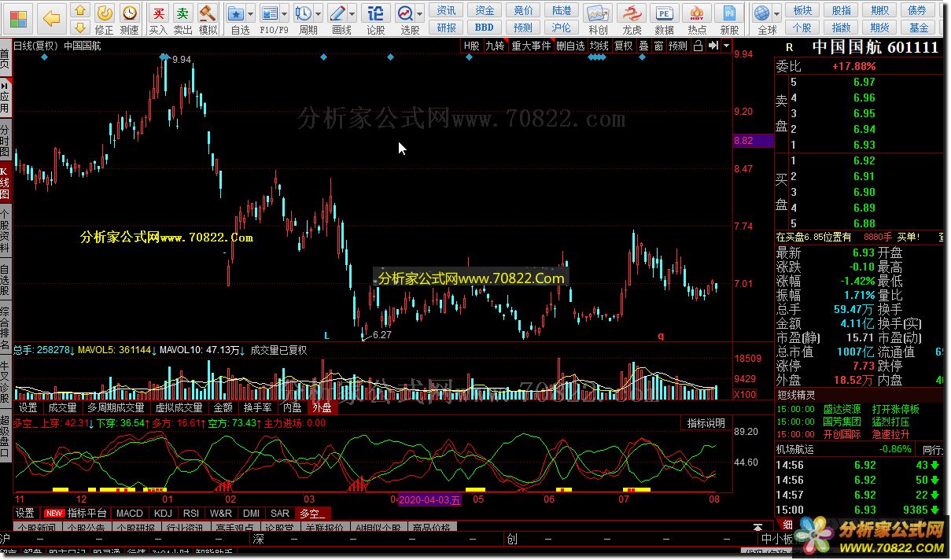Open the 新股 IPO icon

[730, 13]
